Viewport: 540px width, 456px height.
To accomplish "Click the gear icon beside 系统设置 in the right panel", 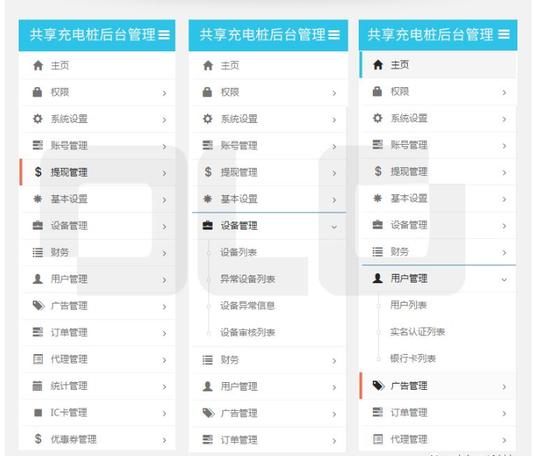I will (377, 118).
